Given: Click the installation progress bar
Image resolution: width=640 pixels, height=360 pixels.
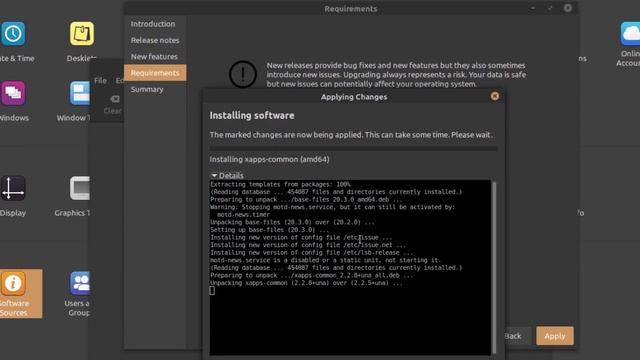Looking at the screenshot, I should coord(353,149).
